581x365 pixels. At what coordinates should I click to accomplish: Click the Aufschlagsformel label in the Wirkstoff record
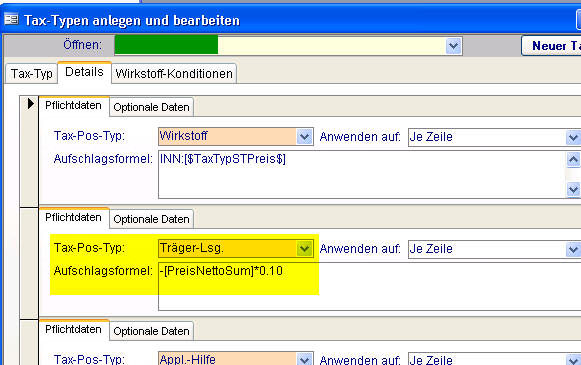(103, 159)
